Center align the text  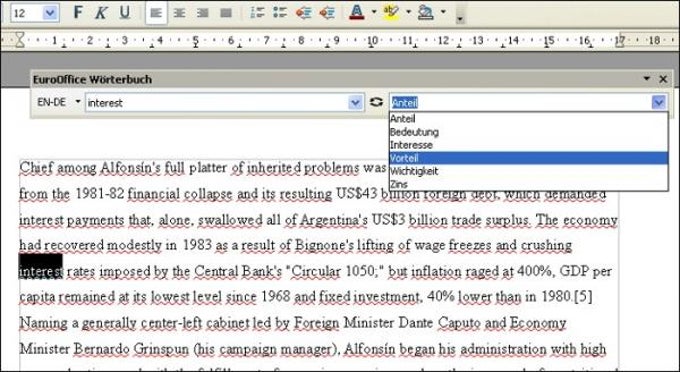pyautogui.click(x=179, y=13)
